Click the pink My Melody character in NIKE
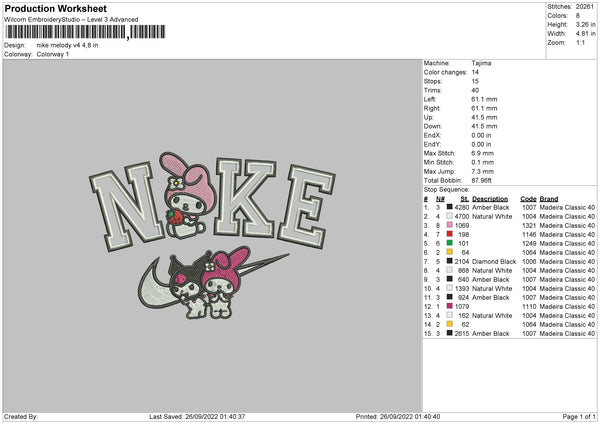 point(187,195)
